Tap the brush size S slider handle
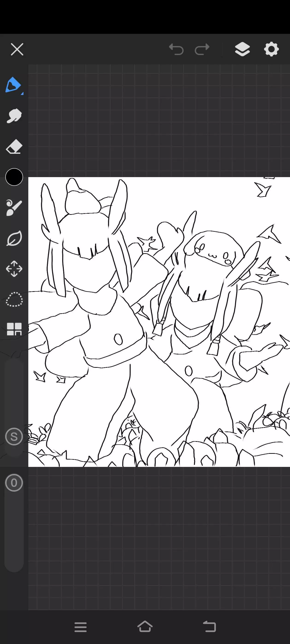Screen dimensions: 290x644 click(x=14, y=437)
